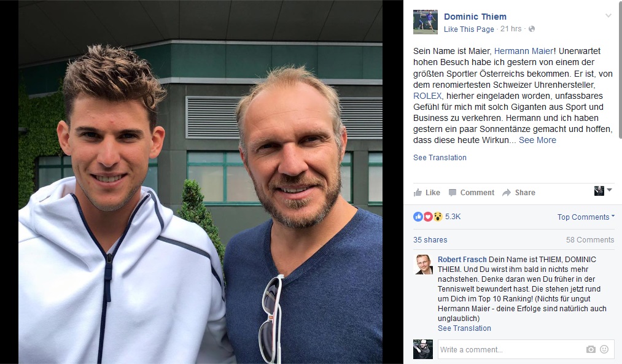Open the Top Comments sorting dropdown
Image resolution: width=622 pixels, height=364 pixels.
pyautogui.click(x=586, y=217)
